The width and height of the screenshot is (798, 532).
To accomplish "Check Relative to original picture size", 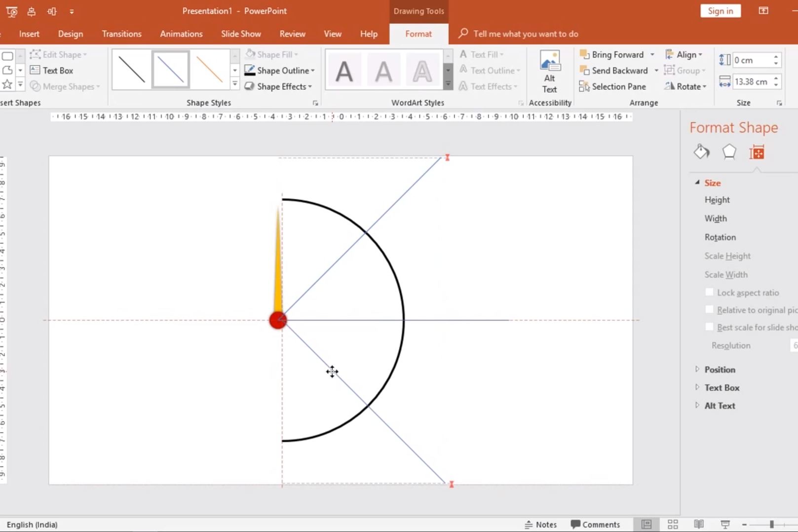I will coord(709,310).
